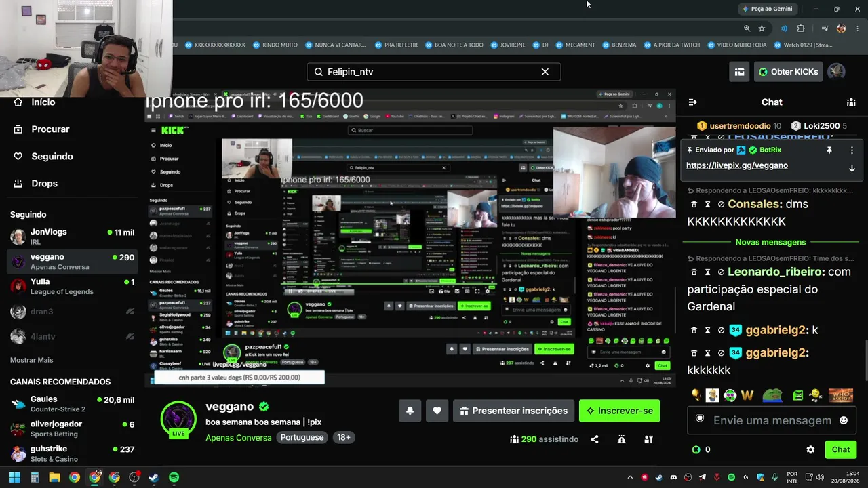Bookmark this page with the star
This screenshot has height=488, width=868.
pos(762,28)
